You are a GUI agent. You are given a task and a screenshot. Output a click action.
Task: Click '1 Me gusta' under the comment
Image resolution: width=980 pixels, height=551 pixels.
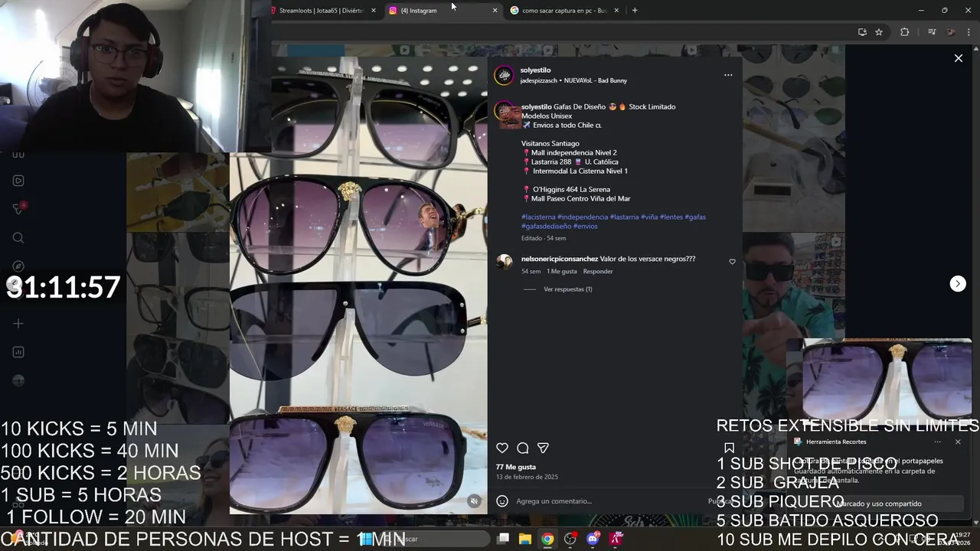tap(562, 272)
